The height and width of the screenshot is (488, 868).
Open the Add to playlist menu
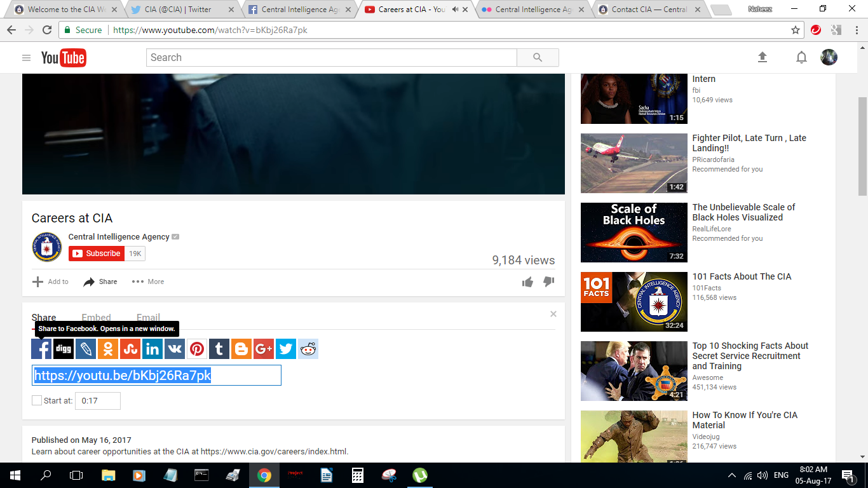(50, 281)
